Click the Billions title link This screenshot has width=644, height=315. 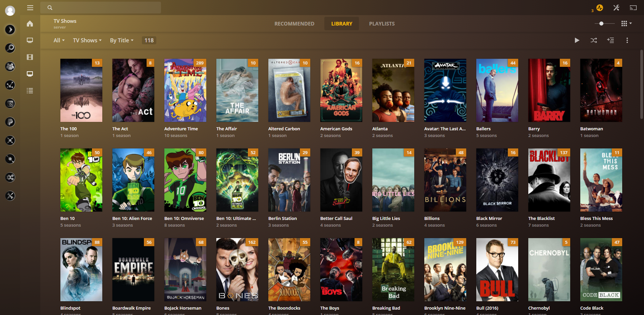pyautogui.click(x=432, y=218)
